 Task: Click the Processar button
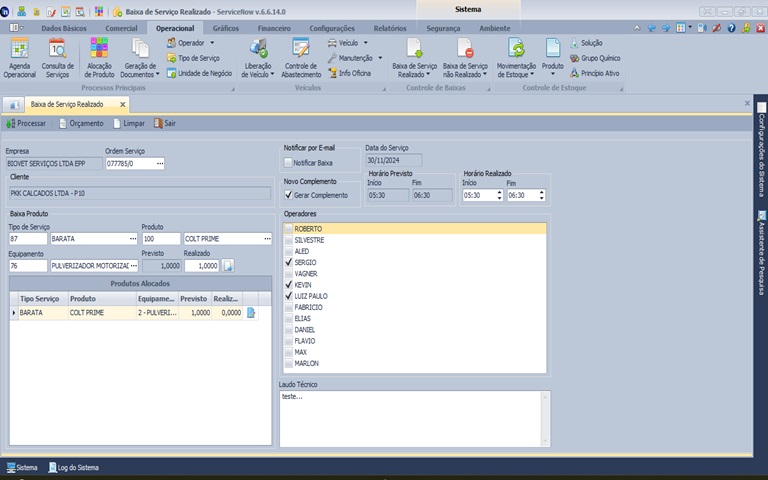[x=26, y=123]
